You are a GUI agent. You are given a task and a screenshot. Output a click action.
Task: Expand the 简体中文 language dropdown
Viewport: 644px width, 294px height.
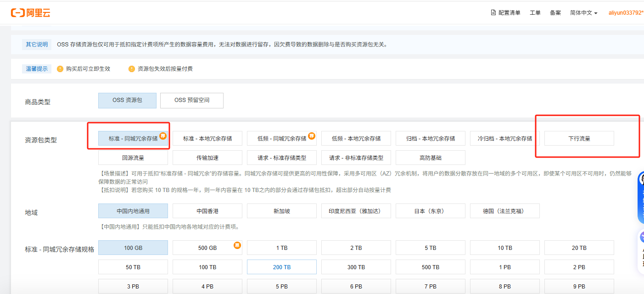click(x=583, y=13)
